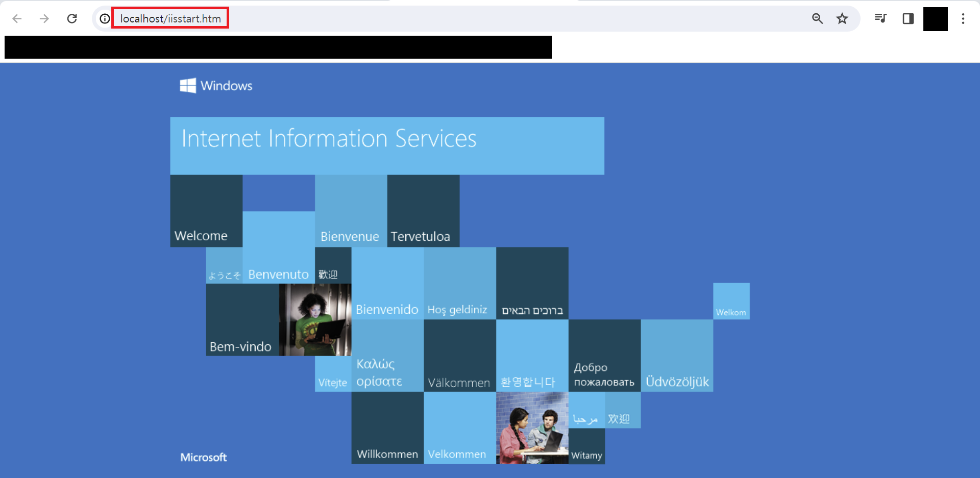Click the Benvenuto tile
980x478 pixels.
[x=279, y=247]
